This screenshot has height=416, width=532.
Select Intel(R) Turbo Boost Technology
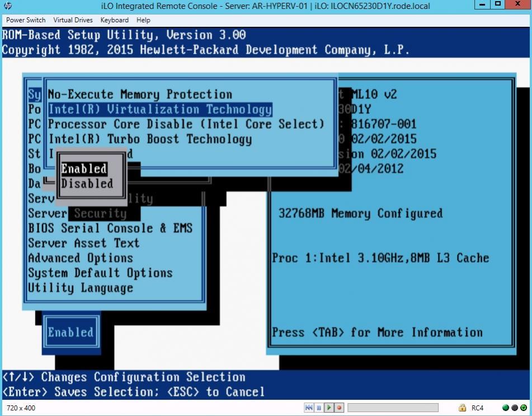click(150, 139)
